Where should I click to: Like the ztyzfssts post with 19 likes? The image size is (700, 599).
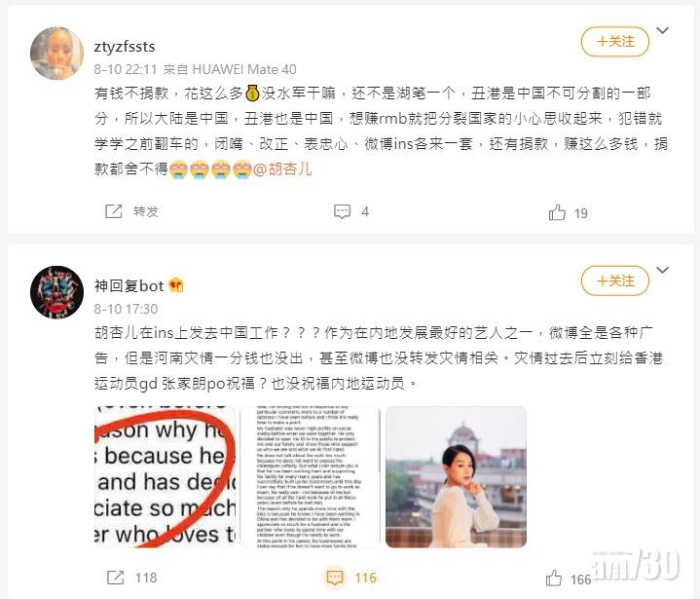coord(557,212)
